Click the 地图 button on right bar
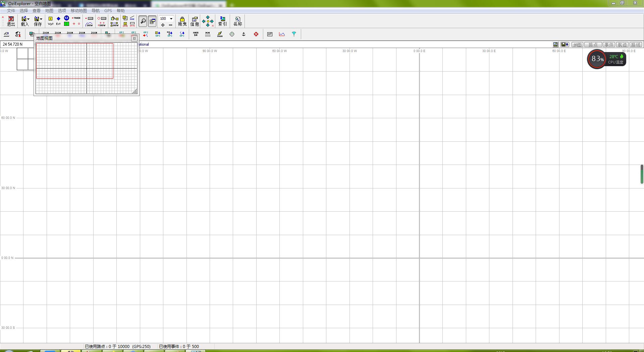The image size is (644, 352). 577,45
